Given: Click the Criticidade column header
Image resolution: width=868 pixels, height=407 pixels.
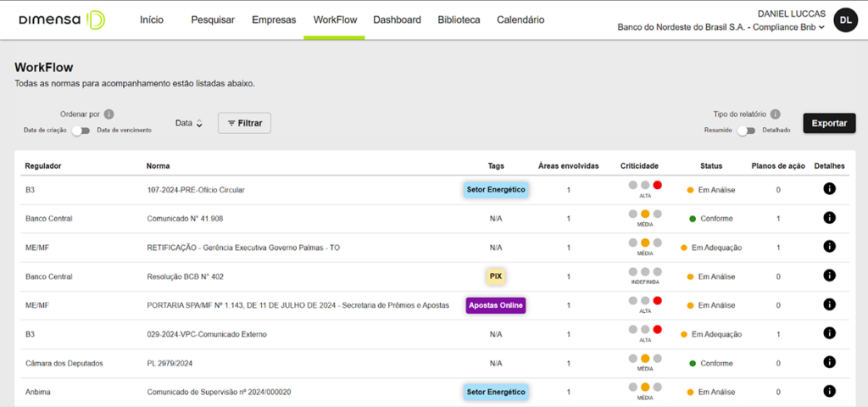Looking at the screenshot, I should point(639,165).
